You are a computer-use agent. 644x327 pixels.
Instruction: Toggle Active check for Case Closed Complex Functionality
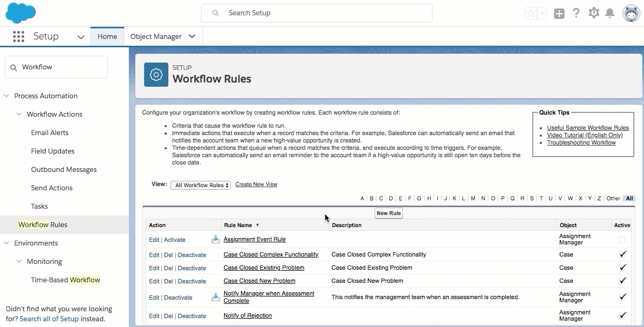tap(623, 254)
